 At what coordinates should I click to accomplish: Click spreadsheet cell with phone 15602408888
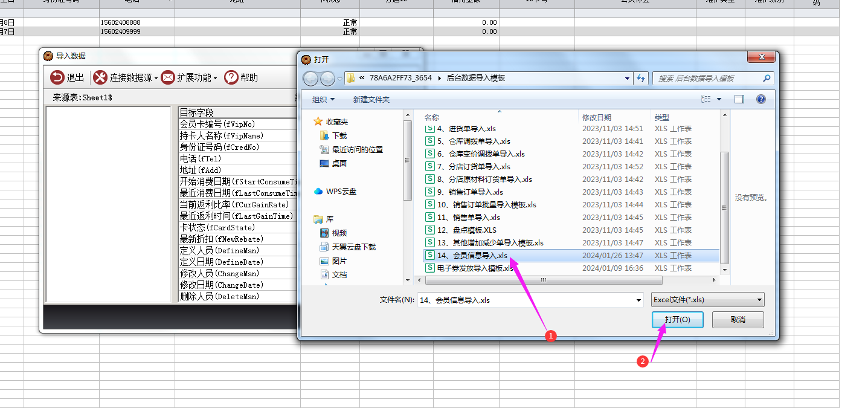[137, 22]
